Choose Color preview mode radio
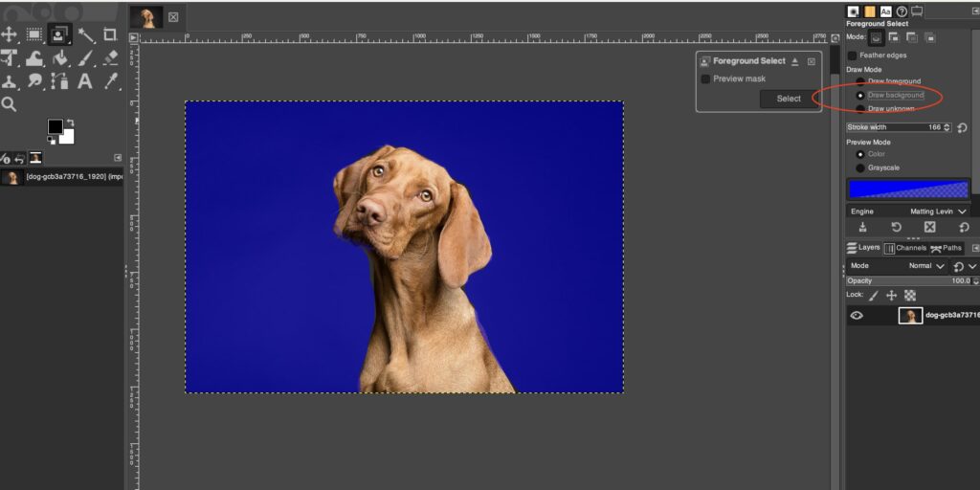The width and height of the screenshot is (980, 490). [860, 154]
